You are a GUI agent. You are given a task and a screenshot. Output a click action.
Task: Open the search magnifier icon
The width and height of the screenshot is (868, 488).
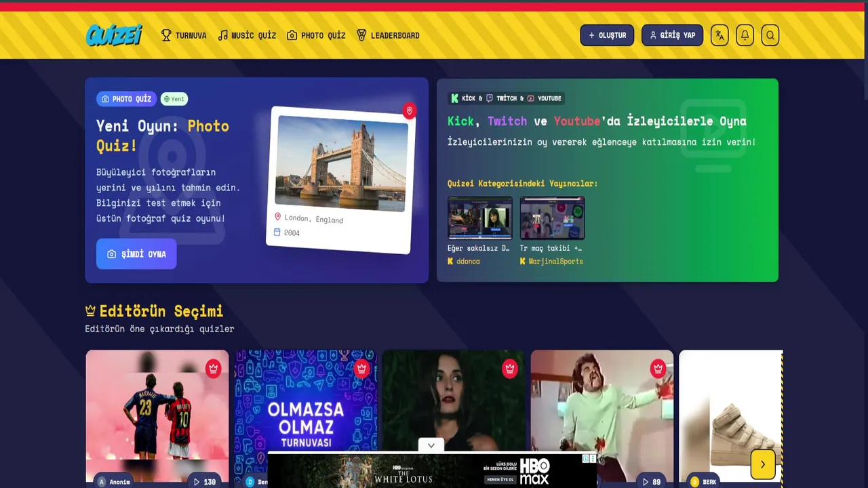[x=770, y=35]
